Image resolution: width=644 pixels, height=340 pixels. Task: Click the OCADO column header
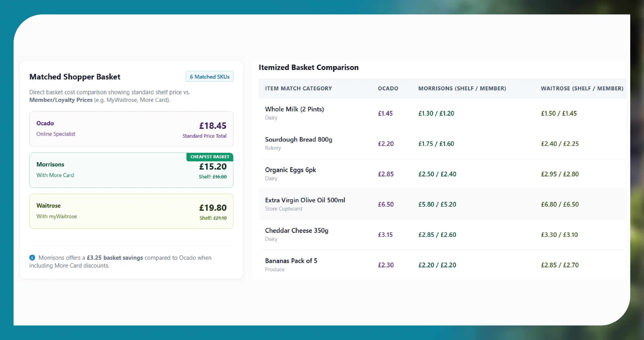388,88
